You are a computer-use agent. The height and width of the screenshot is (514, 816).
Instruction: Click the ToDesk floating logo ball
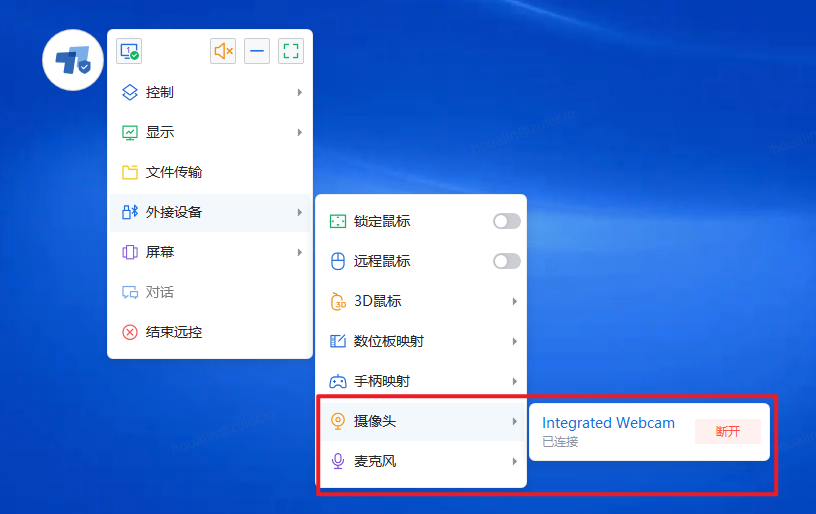click(x=73, y=60)
